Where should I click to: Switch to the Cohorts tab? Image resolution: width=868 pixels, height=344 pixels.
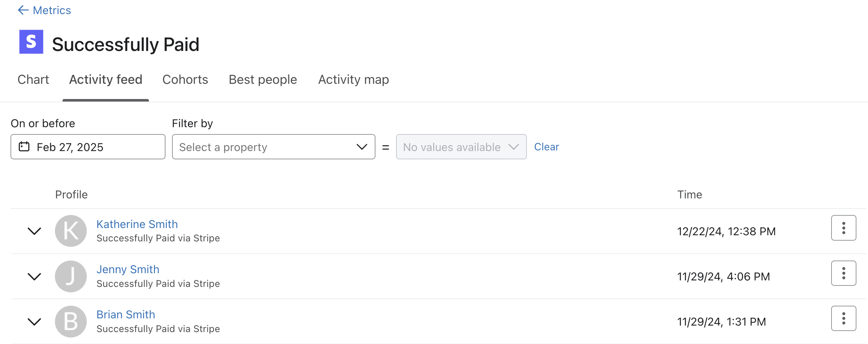pos(185,79)
